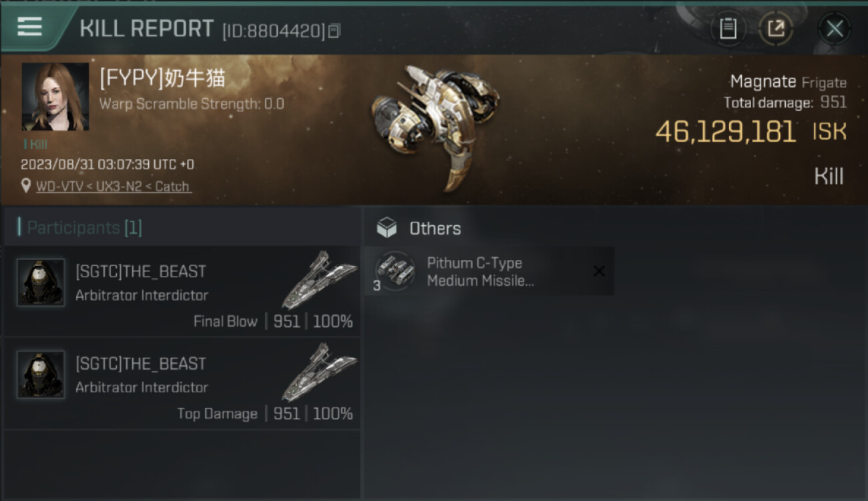The image size is (868, 501).
Task: Open the Top Damage participant portrait
Action: point(41,375)
